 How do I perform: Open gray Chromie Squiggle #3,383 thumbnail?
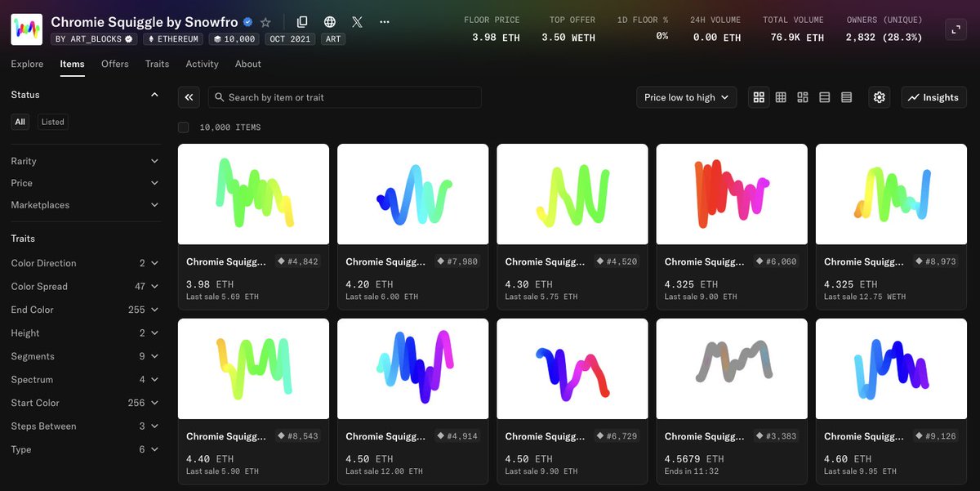point(732,368)
